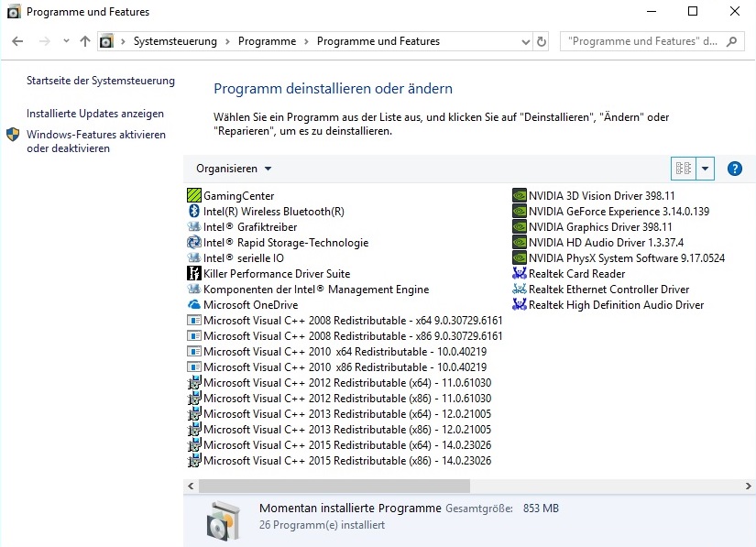Click the refresh arrow beside address bar

click(x=542, y=41)
